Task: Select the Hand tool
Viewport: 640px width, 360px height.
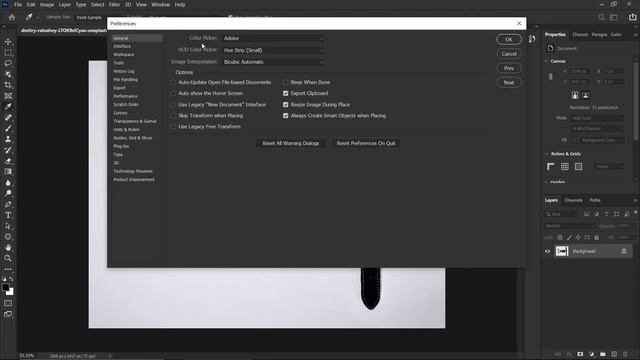Action: (8, 247)
